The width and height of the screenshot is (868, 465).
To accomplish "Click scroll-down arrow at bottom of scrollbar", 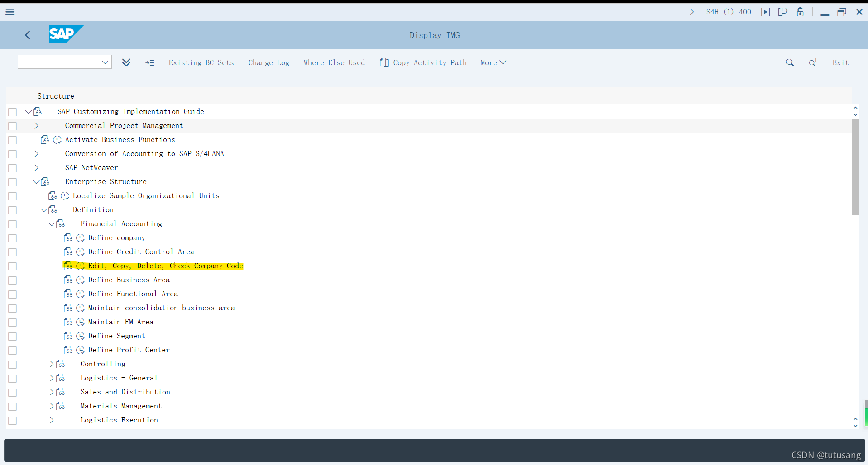I will pos(855,426).
